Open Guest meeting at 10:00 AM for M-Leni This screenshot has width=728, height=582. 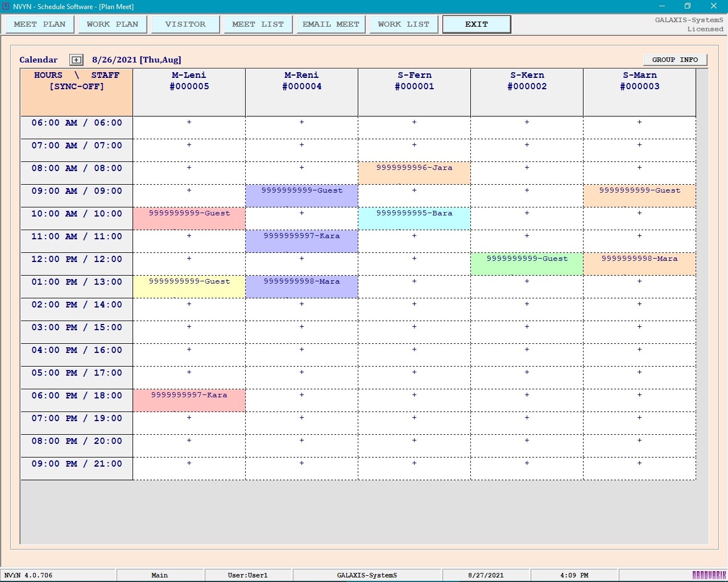pyautogui.click(x=189, y=218)
